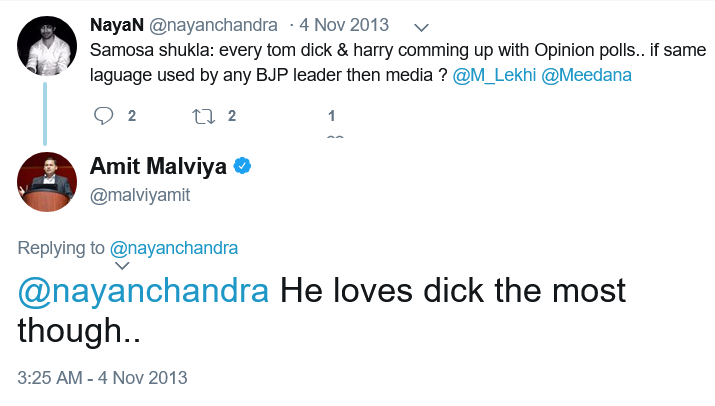The height and width of the screenshot is (406, 715).
Task: Click the gray @nayanchandra handle beside NayaN
Action: (213, 25)
